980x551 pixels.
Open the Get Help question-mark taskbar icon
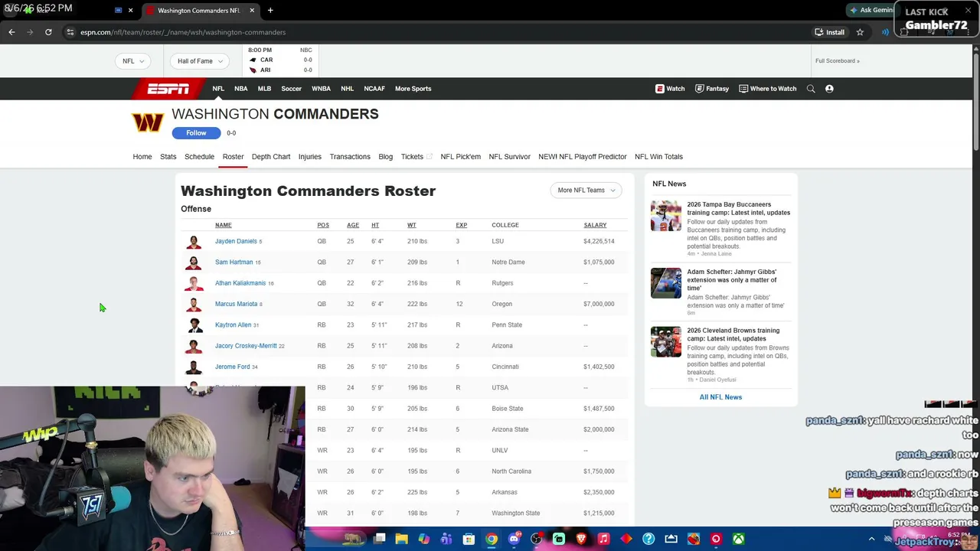(x=648, y=540)
